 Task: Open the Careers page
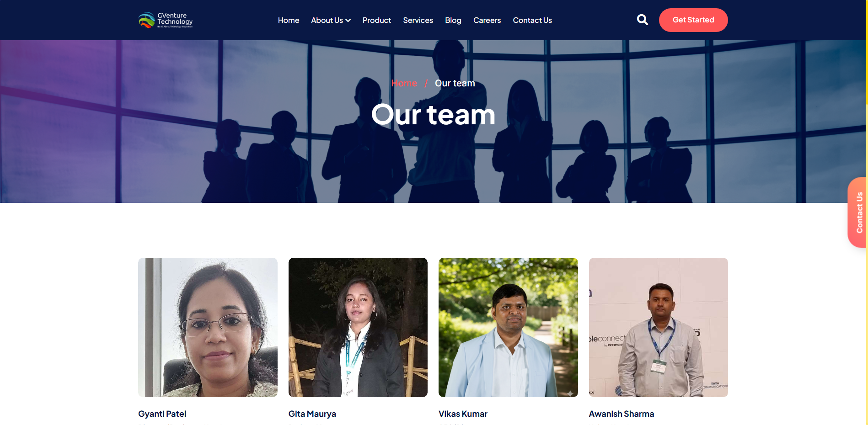487,20
